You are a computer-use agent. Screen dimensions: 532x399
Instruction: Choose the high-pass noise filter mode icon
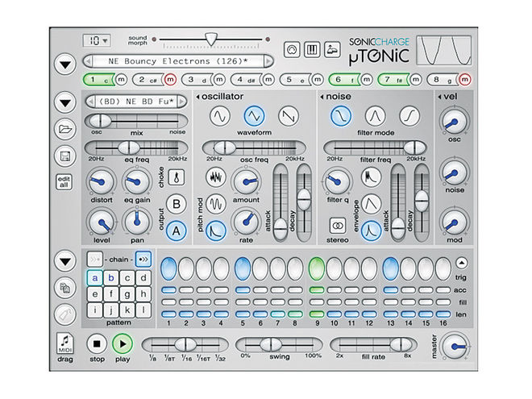coord(409,118)
